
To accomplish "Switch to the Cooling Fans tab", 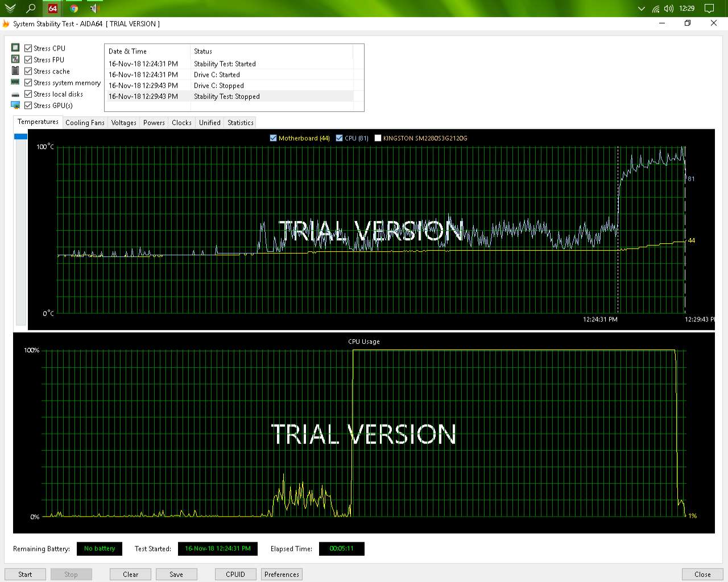I will coord(85,123).
